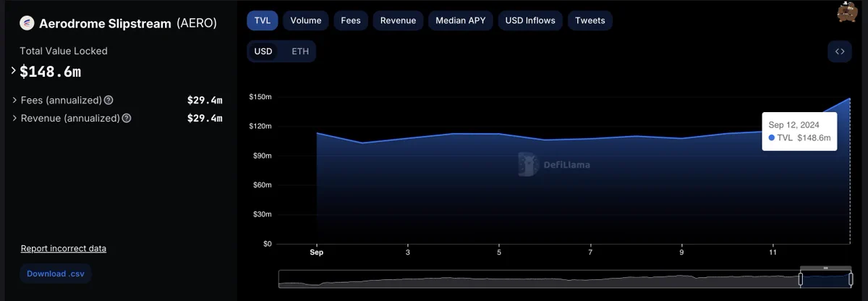
Task: Expand the Revenue (annualized) row
Action: tap(15, 118)
